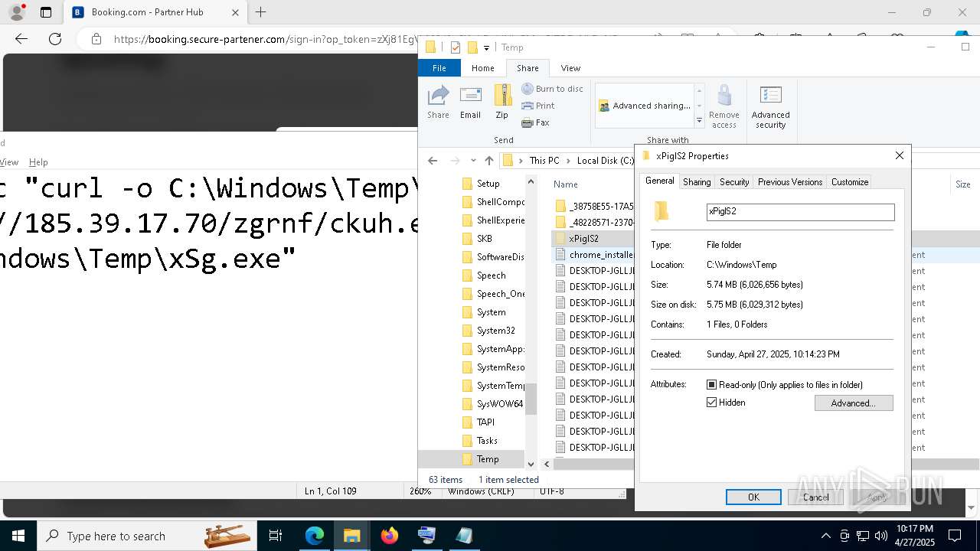Open Task View on the taskbar

pos(276,536)
